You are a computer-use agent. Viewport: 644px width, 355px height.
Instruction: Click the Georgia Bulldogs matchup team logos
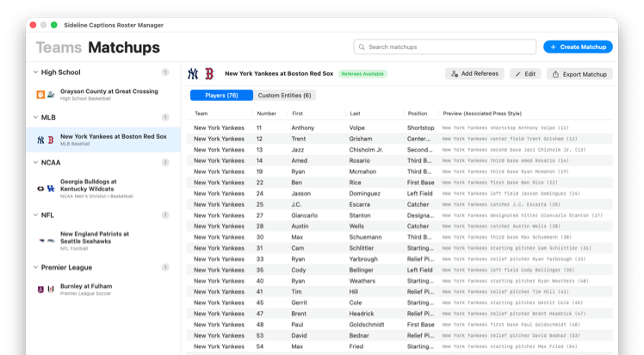(x=45, y=188)
